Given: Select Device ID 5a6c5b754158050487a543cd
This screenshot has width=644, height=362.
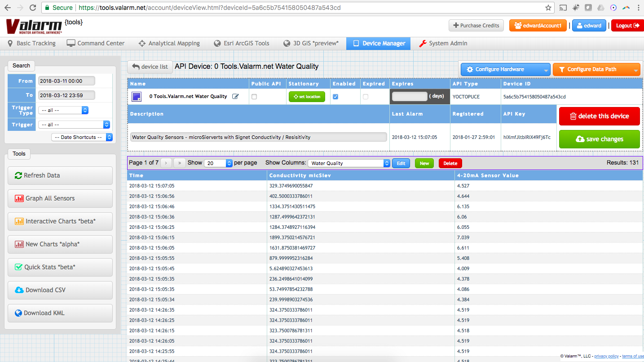Looking at the screenshot, I should click(x=534, y=97).
